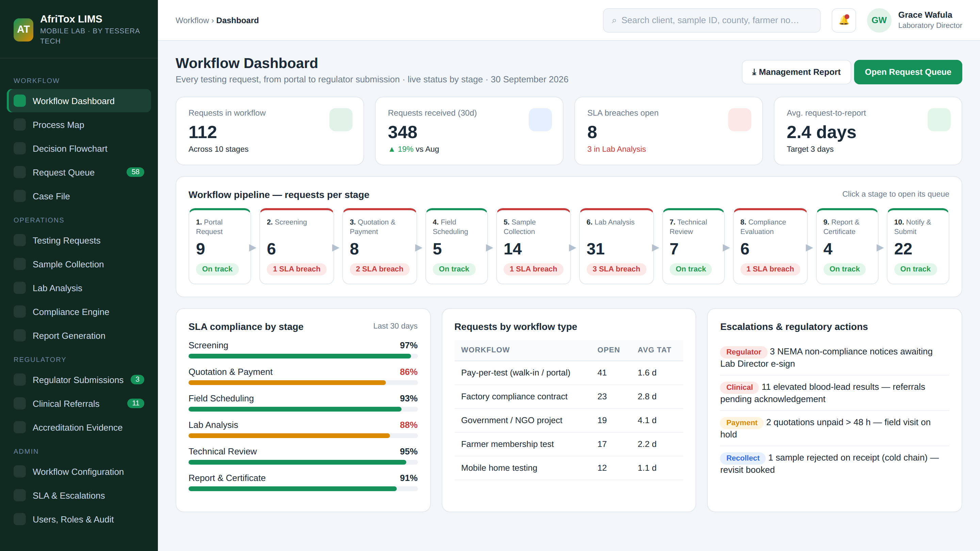This screenshot has height=551, width=980.
Task: Open Workflow Dashboard in sidebar
Action: [x=79, y=101]
